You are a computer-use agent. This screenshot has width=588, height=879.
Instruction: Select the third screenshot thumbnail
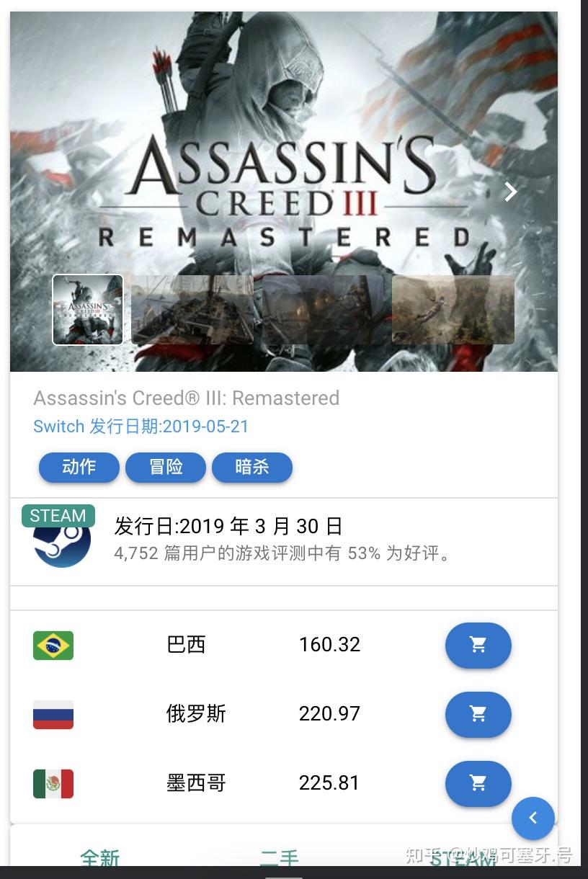(323, 310)
